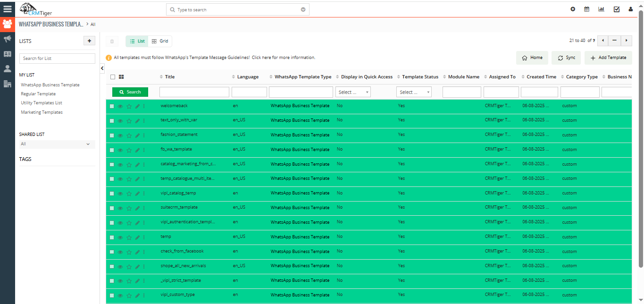Sort by Created Time column
The height and width of the screenshot is (304, 644).
tap(541, 77)
